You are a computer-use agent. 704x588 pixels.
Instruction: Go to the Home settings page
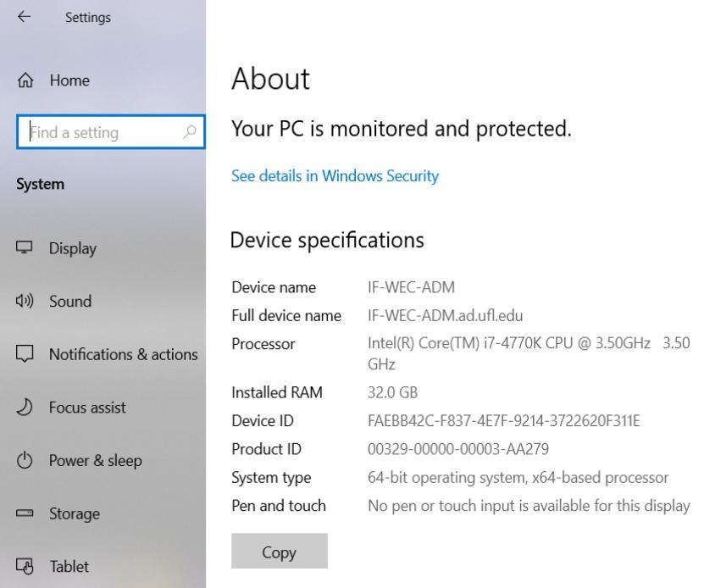103,80
